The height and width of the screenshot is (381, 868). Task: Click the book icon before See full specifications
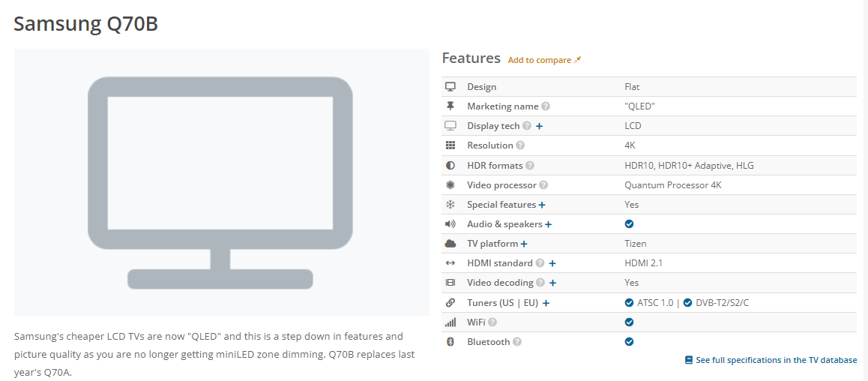tap(689, 360)
